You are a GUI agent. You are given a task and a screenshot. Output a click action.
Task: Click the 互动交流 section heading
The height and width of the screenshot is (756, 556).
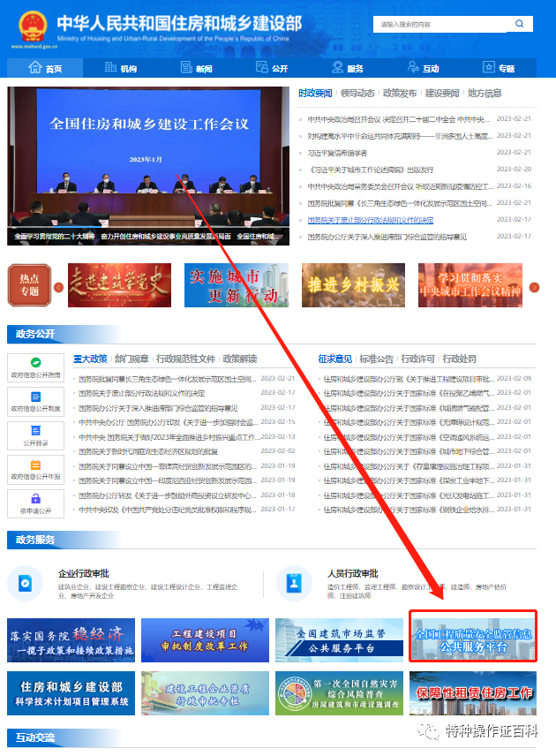point(35,737)
